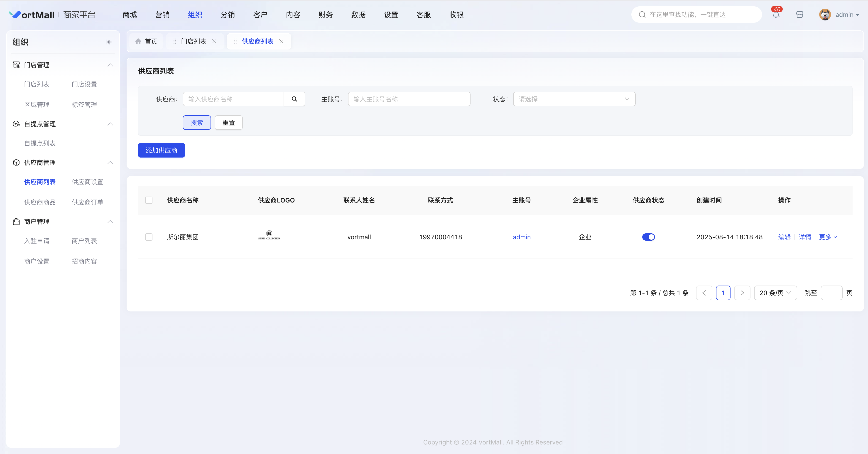Open the 营销 top menu

pos(162,15)
